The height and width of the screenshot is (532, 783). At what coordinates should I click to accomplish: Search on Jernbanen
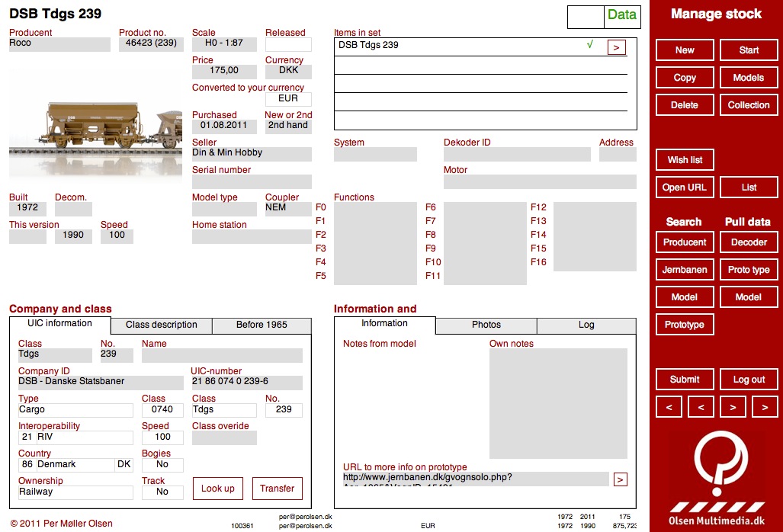pos(685,270)
